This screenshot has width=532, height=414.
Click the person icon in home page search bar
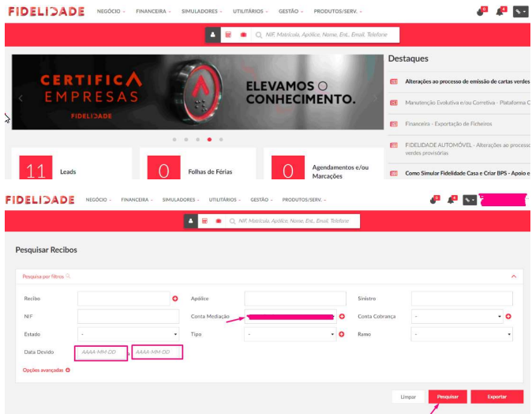213,35
